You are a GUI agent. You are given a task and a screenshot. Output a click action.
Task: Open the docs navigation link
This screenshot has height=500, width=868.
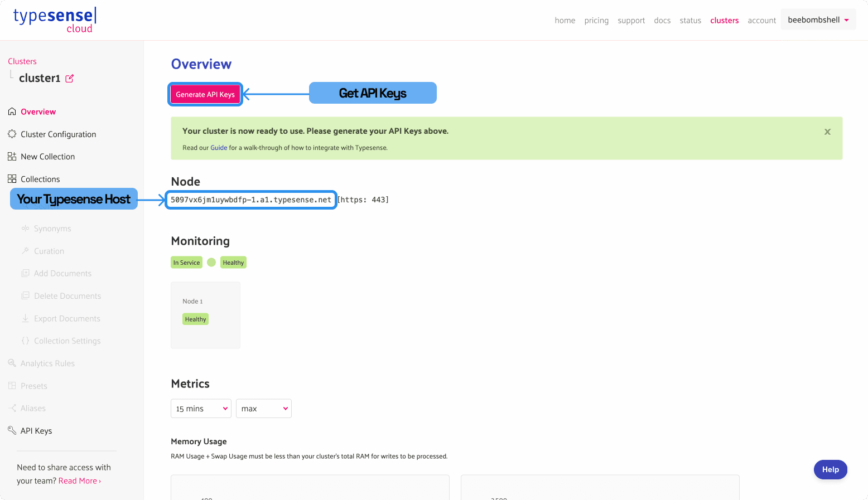pos(662,21)
